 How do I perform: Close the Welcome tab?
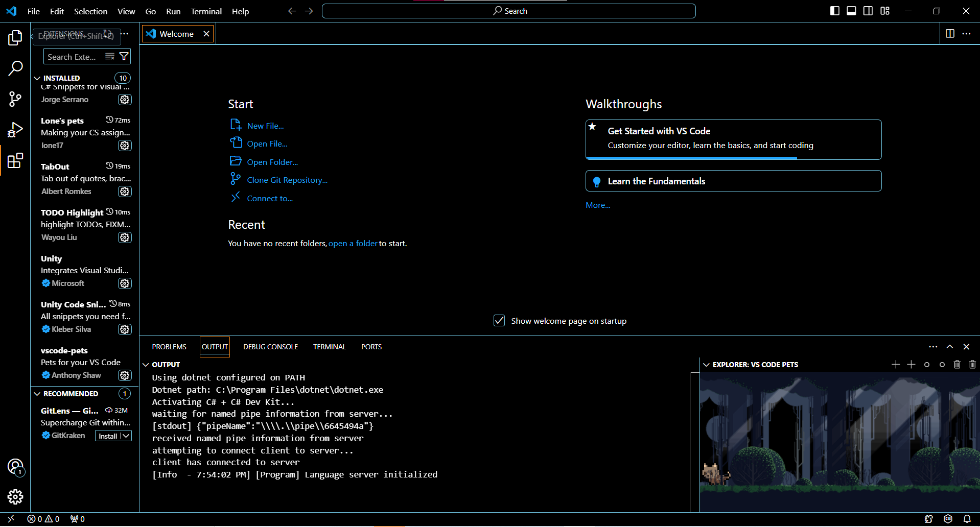(206, 34)
